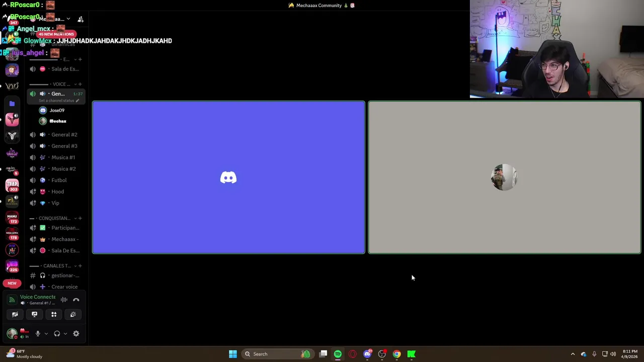This screenshot has width=644, height=362.
Task: Join Musica #2 voice channel
Action: [56, 169]
